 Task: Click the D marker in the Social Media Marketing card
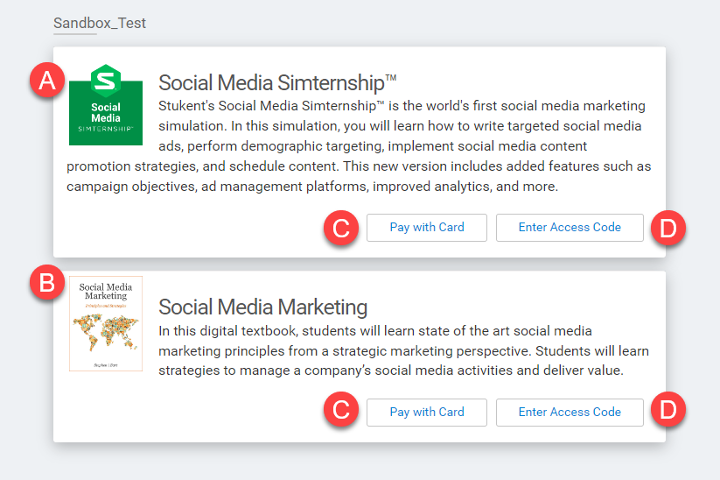(x=667, y=412)
